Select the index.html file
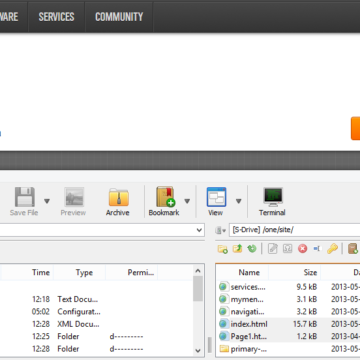This screenshot has height=360, width=360. click(x=249, y=324)
